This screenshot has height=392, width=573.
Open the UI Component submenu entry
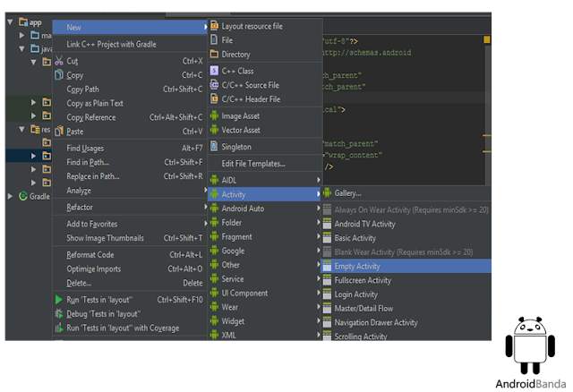click(x=264, y=293)
